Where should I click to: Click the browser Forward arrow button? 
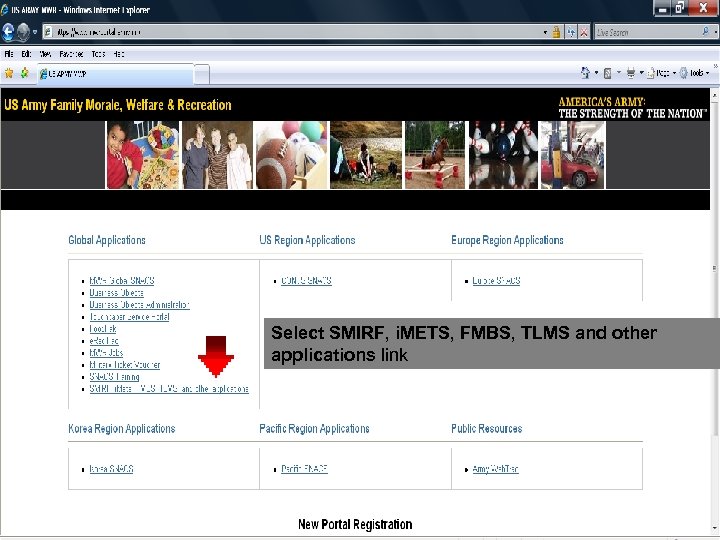click(23, 32)
